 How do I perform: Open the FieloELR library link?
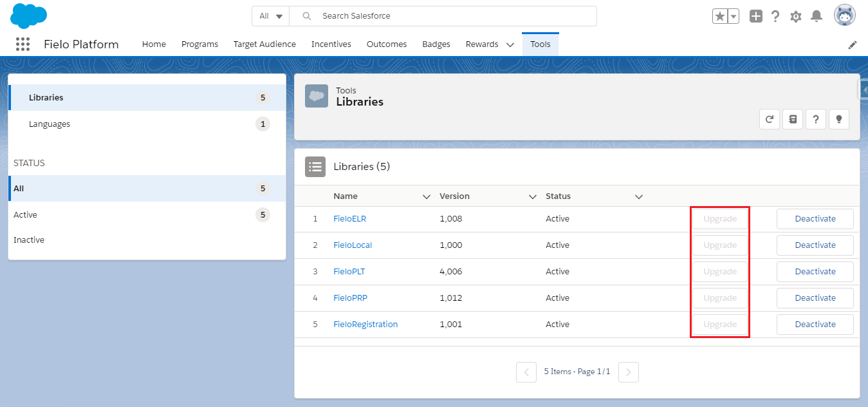click(349, 219)
